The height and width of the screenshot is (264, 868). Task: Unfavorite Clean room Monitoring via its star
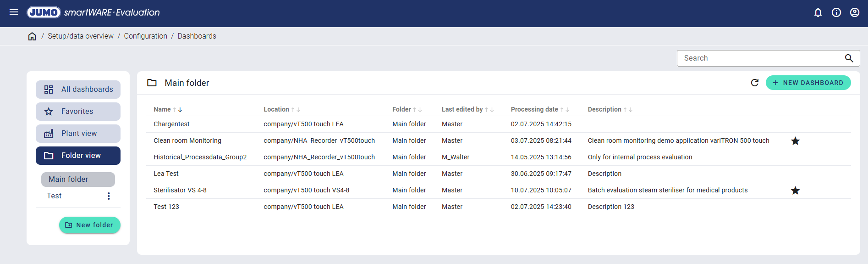(x=795, y=141)
